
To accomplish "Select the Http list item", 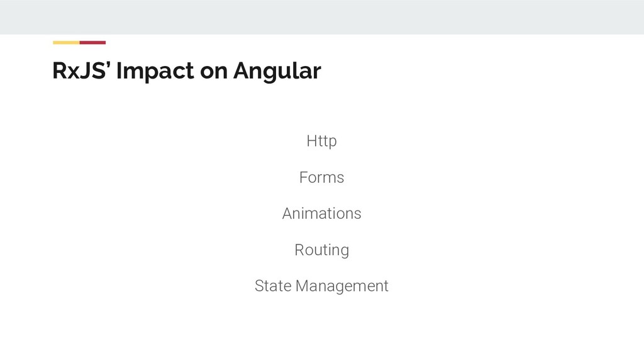I will 321,141.
